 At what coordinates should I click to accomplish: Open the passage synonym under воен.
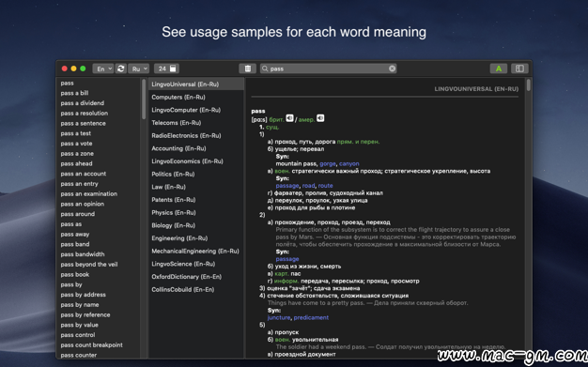click(287, 186)
